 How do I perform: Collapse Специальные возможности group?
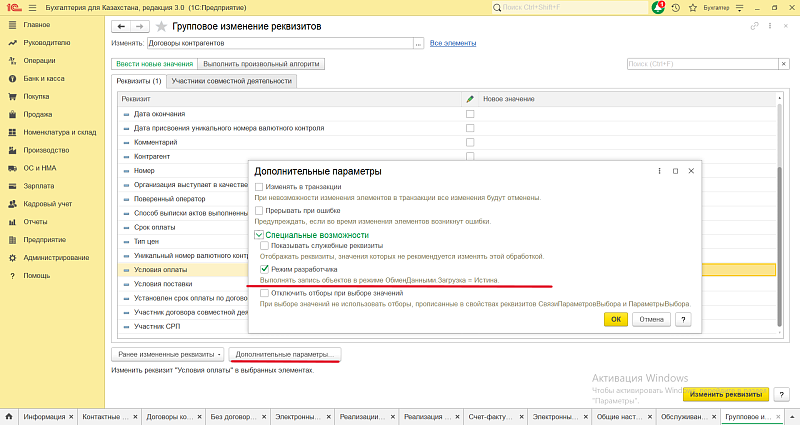259,235
